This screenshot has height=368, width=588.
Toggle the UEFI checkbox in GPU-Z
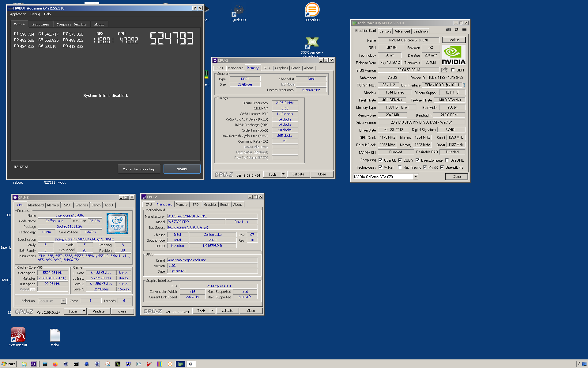[453, 70]
